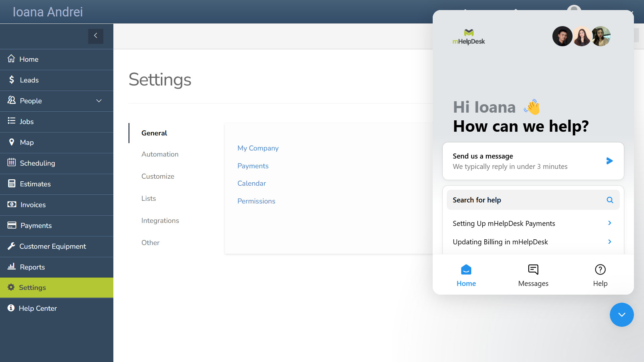Screen dimensions: 644x362
Task: Click the Settings gear icon
Action: pos(11,287)
